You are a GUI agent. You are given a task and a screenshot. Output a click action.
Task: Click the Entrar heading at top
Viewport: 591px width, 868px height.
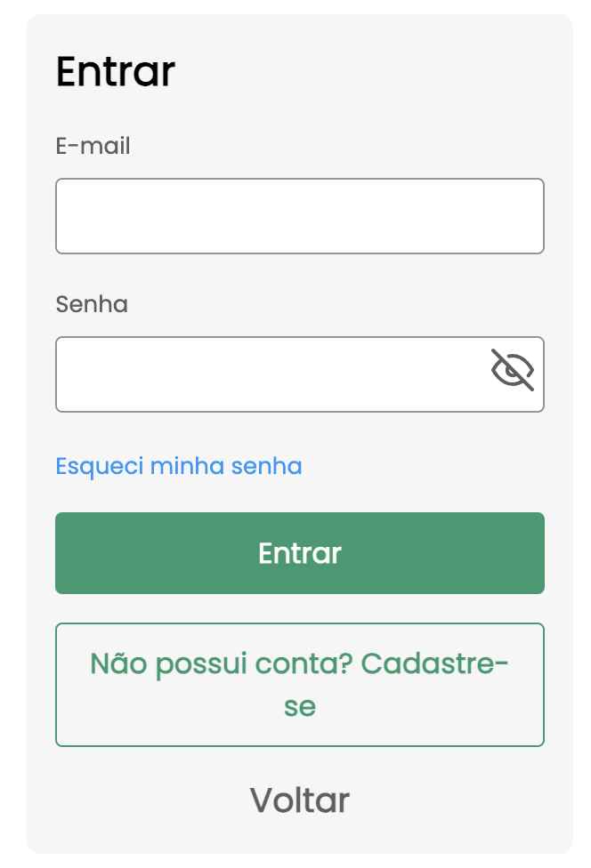115,72
